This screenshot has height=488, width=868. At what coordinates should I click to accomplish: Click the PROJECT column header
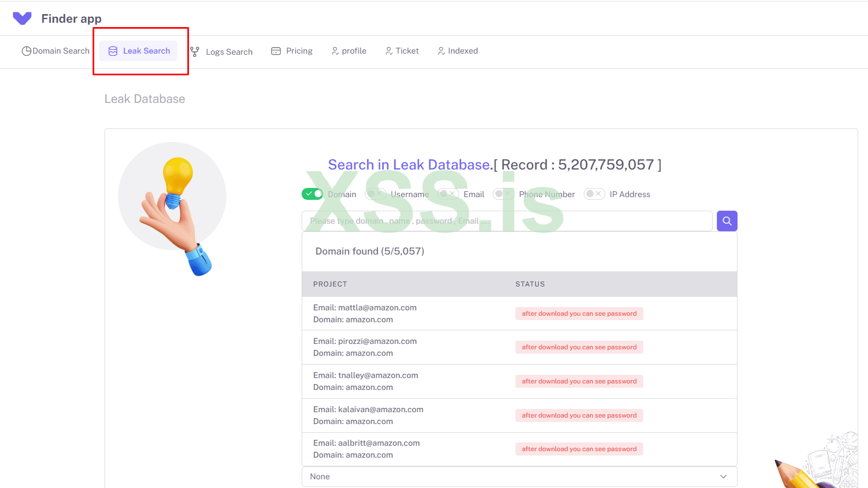(x=330, y=284)
